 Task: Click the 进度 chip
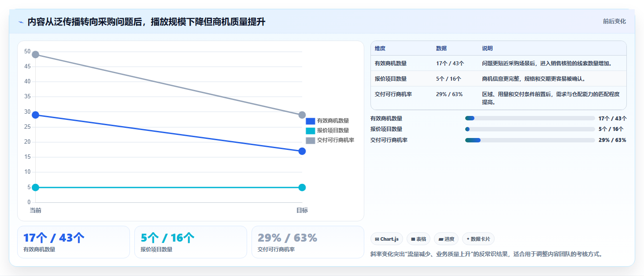coord(446,239)
